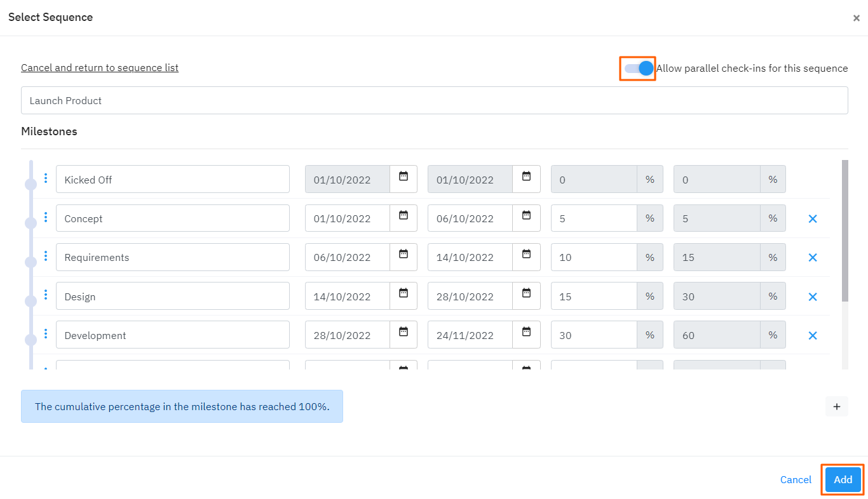Disable parallel check-ins for this sequence

pos(637,68)
